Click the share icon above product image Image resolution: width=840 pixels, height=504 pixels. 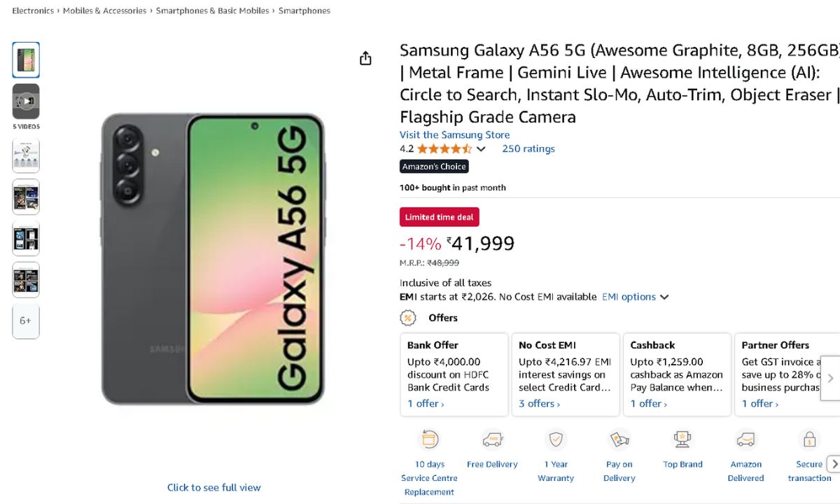click(365, 59)
